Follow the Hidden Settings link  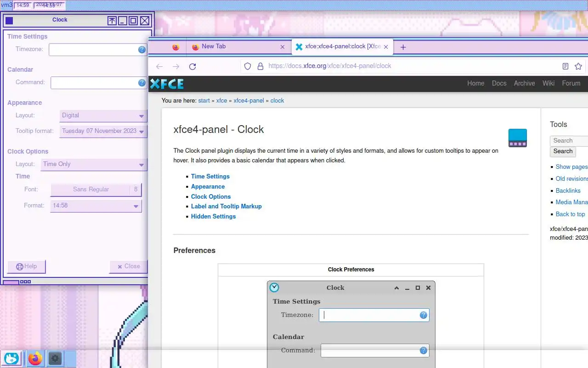tap(214, 217)
